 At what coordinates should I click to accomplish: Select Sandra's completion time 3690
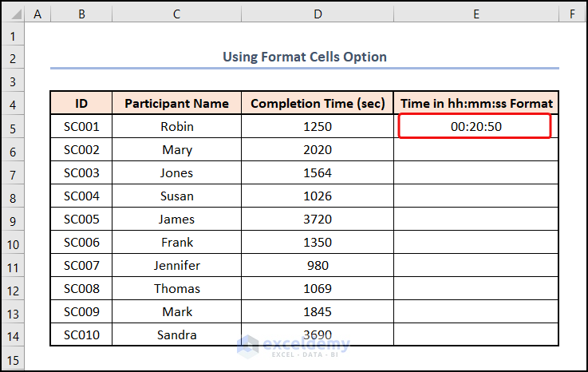pos(318,335)
